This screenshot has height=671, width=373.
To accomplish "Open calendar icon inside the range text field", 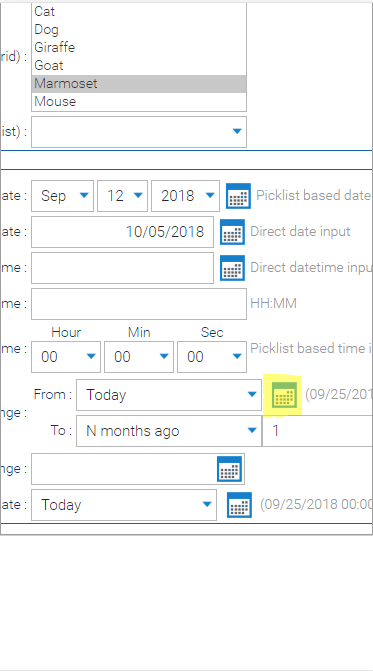I will click(229, 469).
